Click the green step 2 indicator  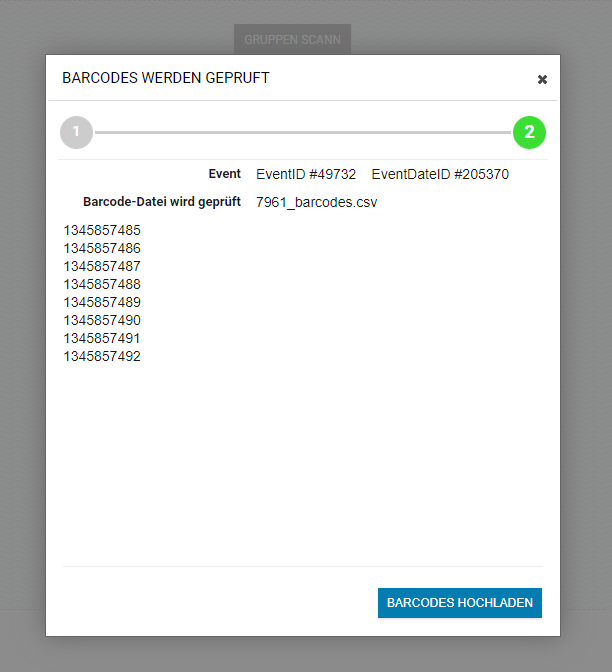coord(529,132)
